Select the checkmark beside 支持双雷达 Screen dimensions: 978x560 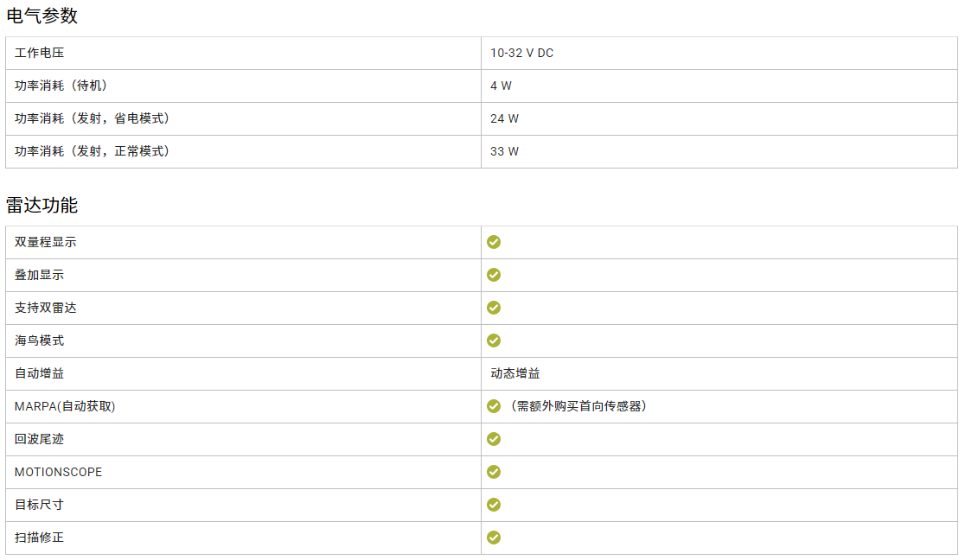494,308
